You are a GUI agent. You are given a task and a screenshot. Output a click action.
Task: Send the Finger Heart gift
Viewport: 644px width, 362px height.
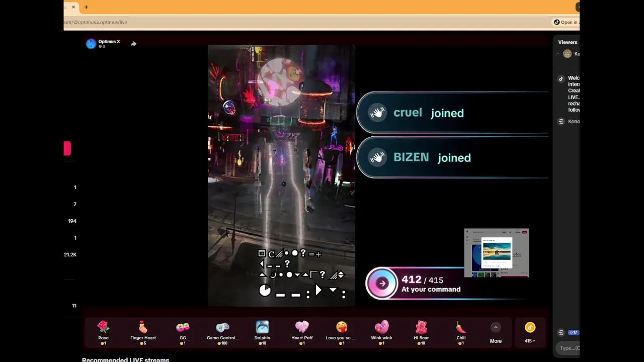(x=143, y=332)
